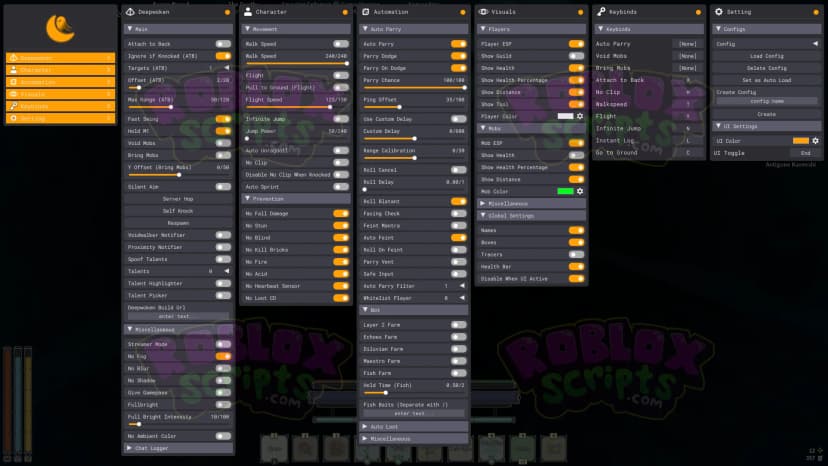Click the crescent moon logo in sidebar
The height and width of the screenshot is (466, 828).
(x=60, y=28)
